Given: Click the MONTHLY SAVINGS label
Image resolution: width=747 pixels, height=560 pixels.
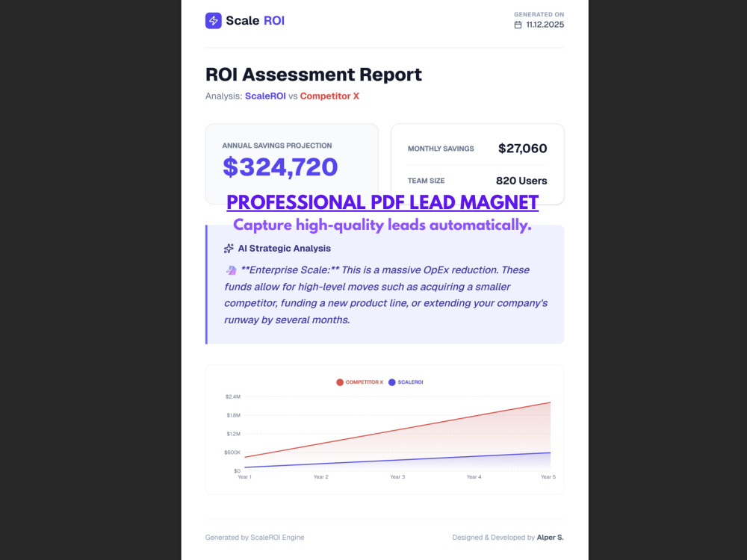Looking at the screenshot, I should click(x=441, y=149).
